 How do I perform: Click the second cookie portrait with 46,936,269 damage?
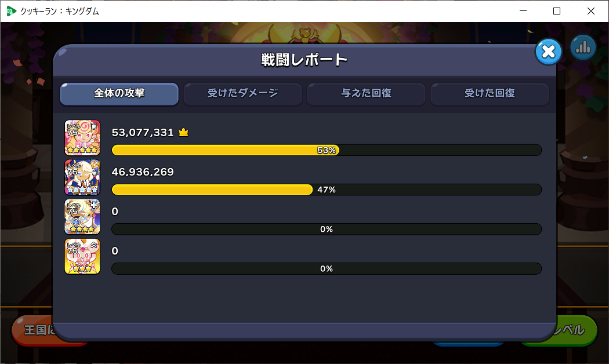pos(82,177)
